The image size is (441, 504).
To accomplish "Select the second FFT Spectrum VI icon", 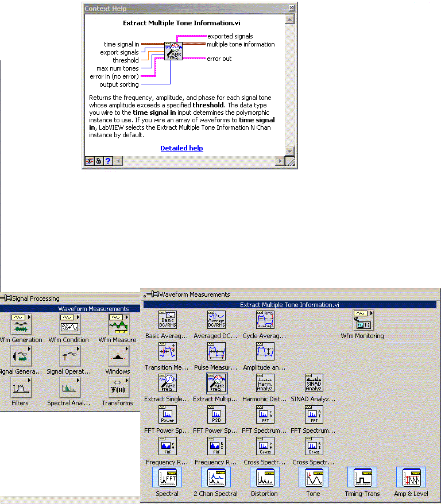I will (x=314, y=414).
